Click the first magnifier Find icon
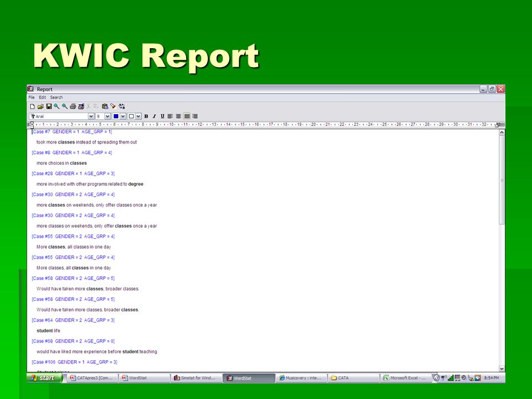The width and height of the screenshot is (532, 399). coord(57,106)
